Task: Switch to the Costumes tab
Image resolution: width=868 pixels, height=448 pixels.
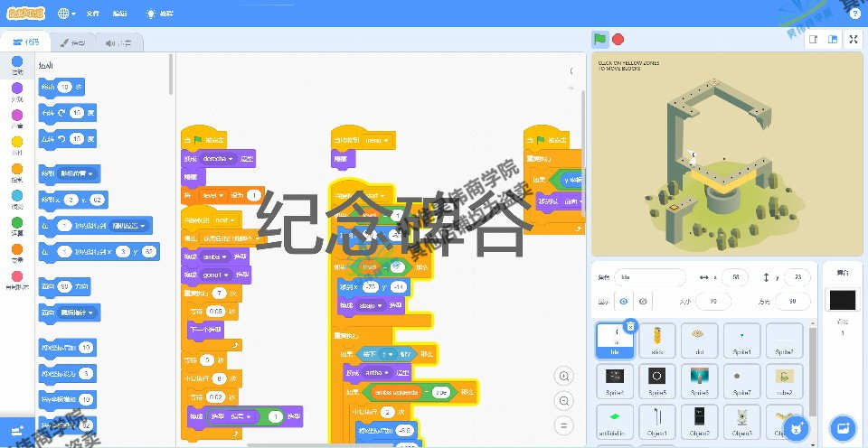Action: click(x=72, y=42)
